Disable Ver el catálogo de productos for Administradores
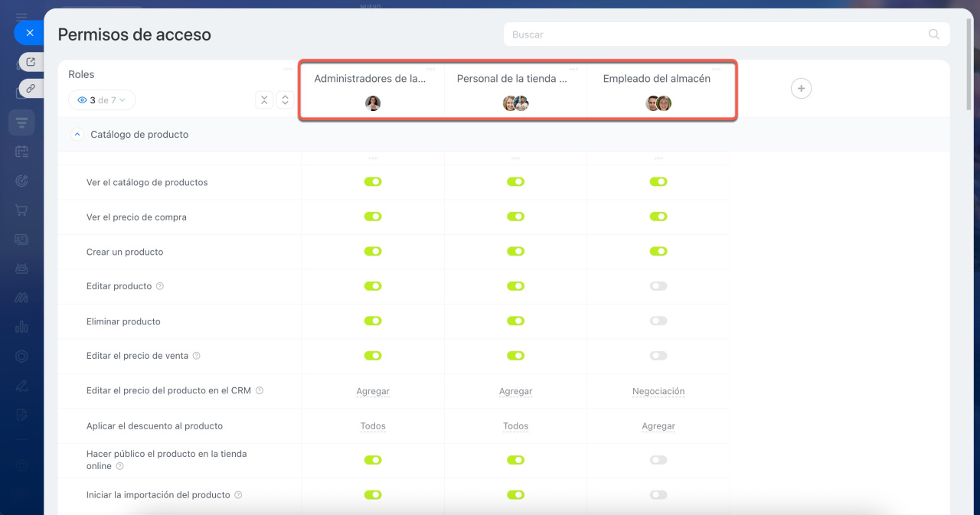The height and width of the screenshot is (515, 980). click(373, 182)
